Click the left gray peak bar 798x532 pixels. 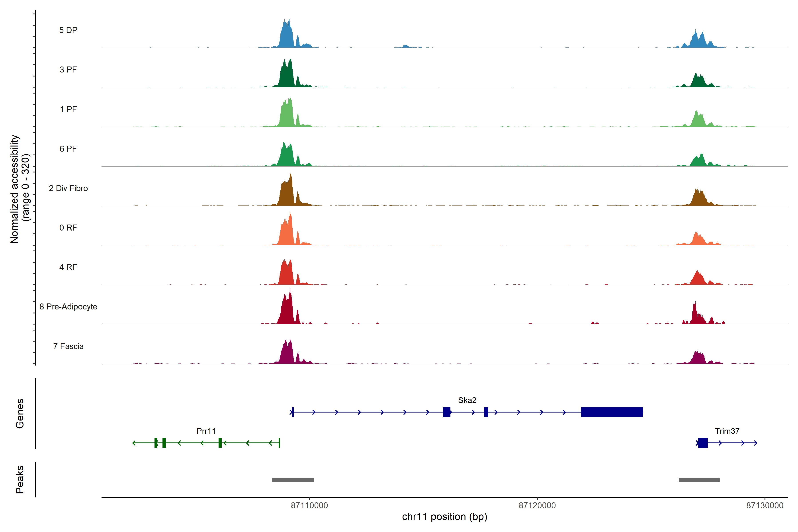(x=293, y=480)
